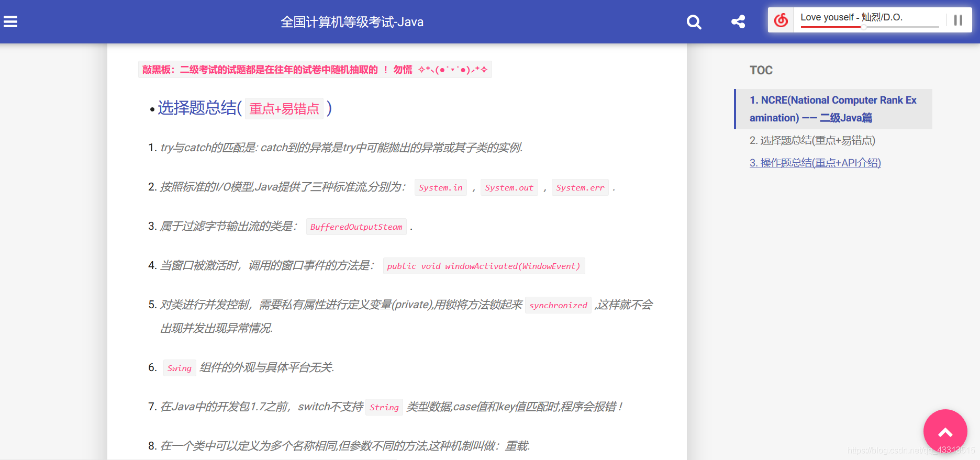Click the search magnifier icon
Viewport: 980px width, 460px height.
[x=694, y=22]
